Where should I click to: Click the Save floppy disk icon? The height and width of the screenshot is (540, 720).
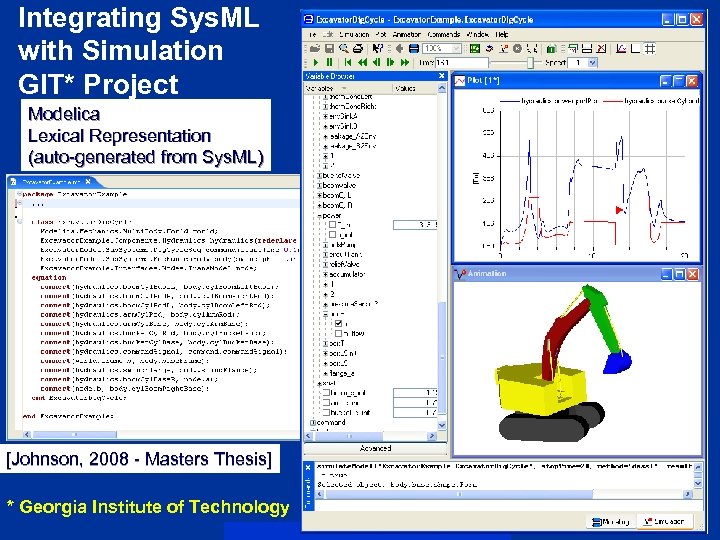coord(329,48)
